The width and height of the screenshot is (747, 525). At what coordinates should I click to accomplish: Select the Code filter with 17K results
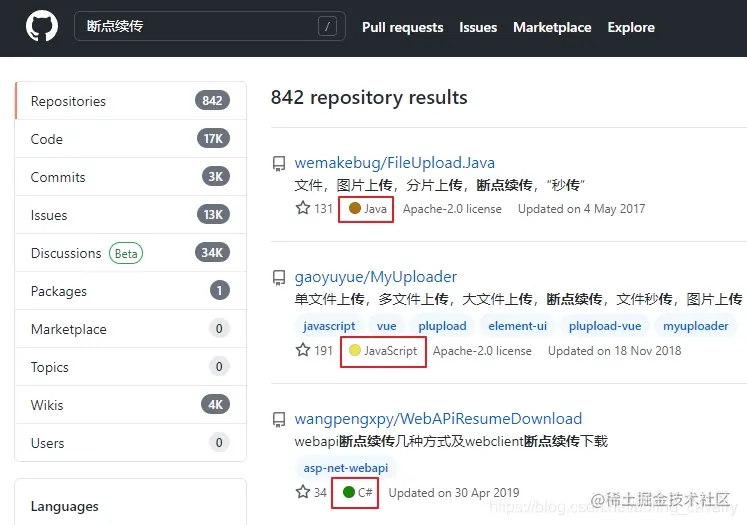tap(131, 139)
